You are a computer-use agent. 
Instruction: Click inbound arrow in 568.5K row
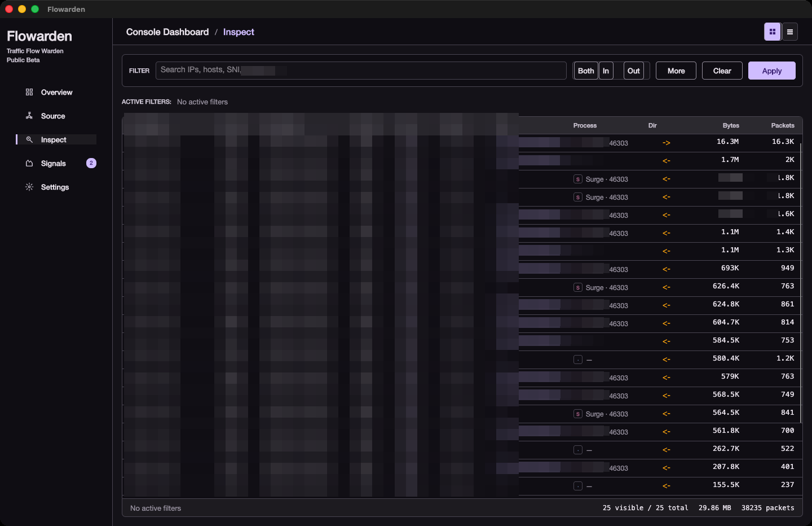click(x=667, y=396)
